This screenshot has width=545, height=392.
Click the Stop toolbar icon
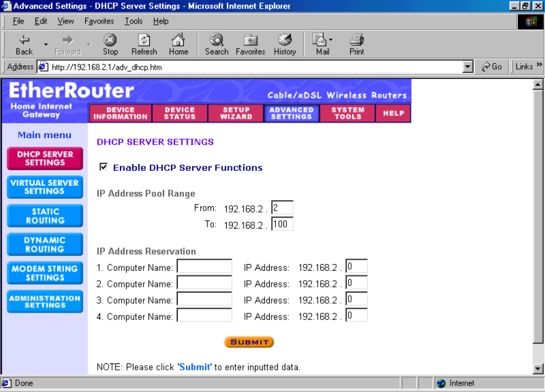tap(110, 40)
